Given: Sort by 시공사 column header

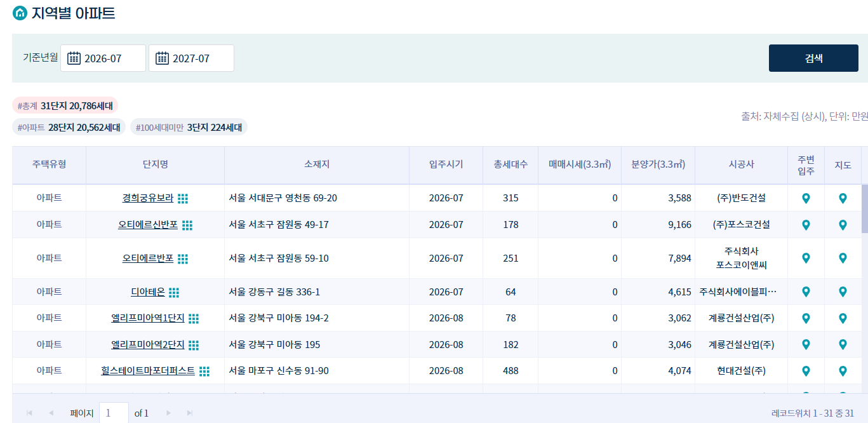Looking at the screenshot, I should tap(742, 164).
